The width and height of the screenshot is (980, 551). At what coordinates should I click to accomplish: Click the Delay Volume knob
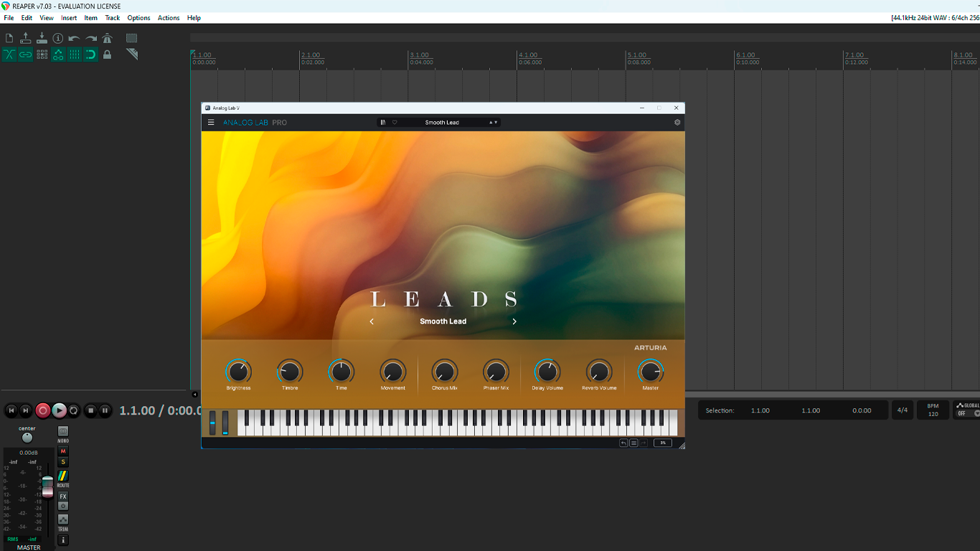pyautogui.click(x=547, y=372)
